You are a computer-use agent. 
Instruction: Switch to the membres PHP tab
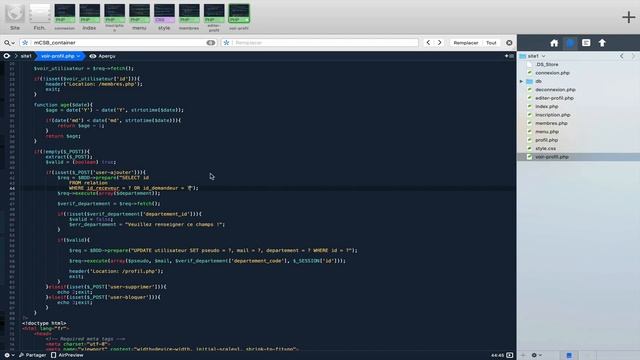189,17
